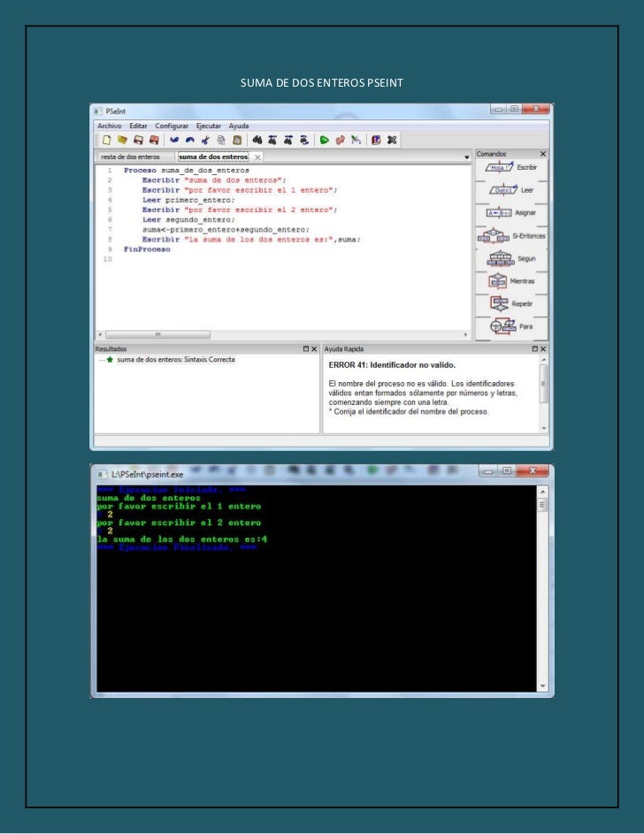Open the Ejecutar menu
This screenshot has width=644, height=834.
[x=209, y=126]
